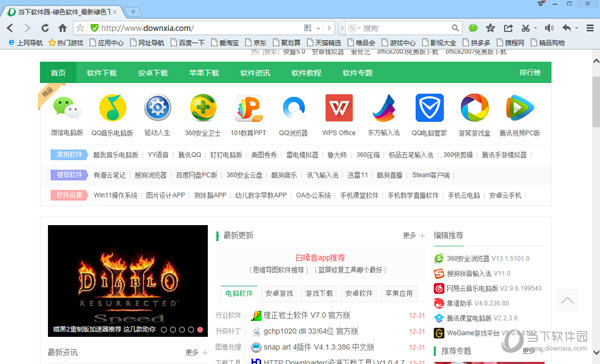
Task: Select the first carousel dot
Action: click(164, 330)
